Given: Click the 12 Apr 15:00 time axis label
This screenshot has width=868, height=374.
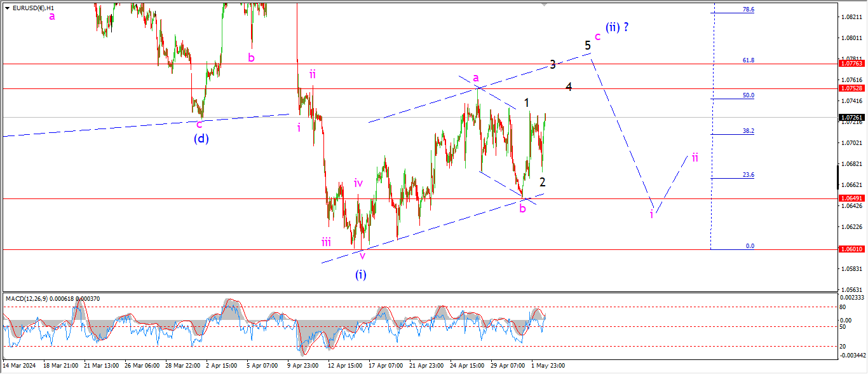Looking at the screenshot, I should 345,366.
